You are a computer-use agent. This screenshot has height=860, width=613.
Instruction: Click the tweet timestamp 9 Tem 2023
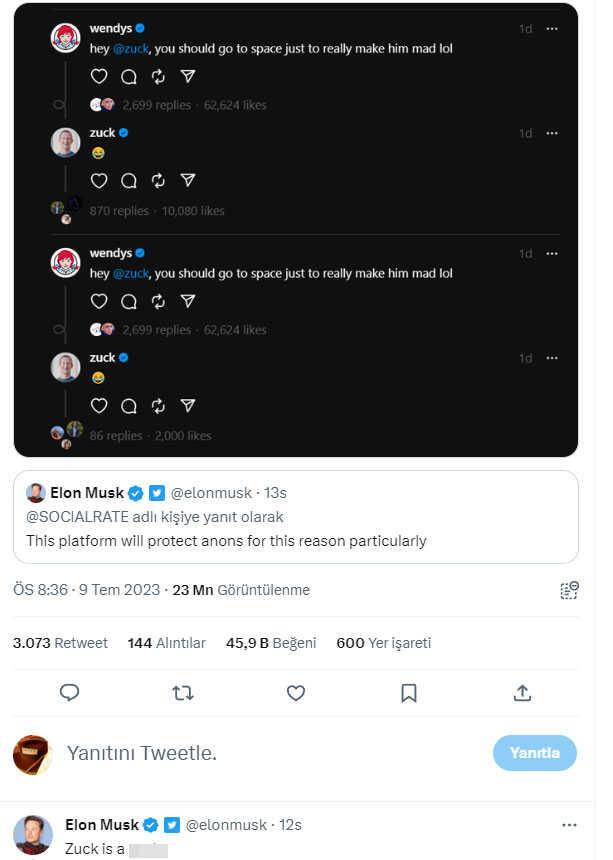(x=87, y=590)
